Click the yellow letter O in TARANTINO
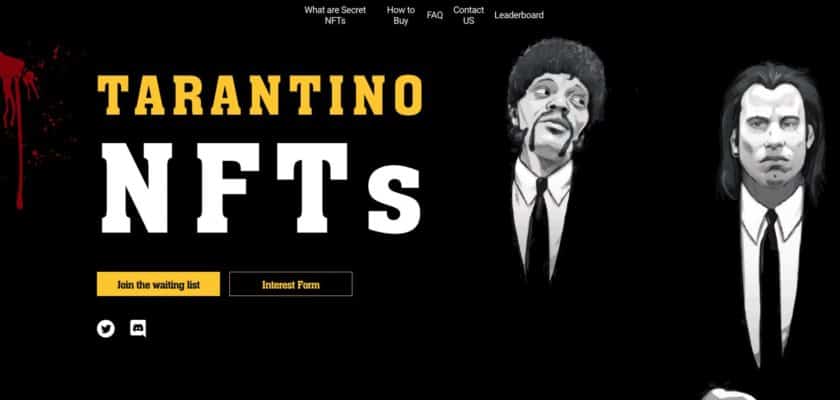The width and height of the screenshot is (840, 400). (x=408, y=95)
